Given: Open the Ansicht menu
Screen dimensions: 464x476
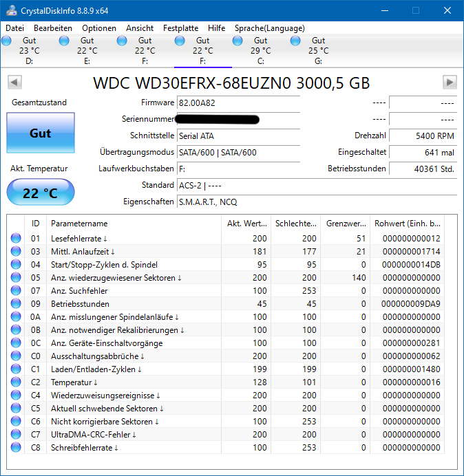Looking at the screenshot, I should 140,28.
